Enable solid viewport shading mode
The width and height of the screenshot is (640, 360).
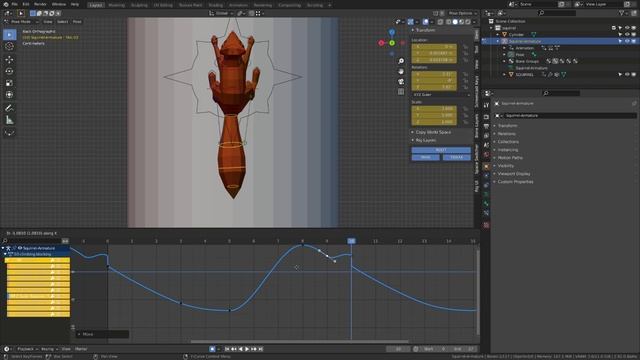[455, 22]
